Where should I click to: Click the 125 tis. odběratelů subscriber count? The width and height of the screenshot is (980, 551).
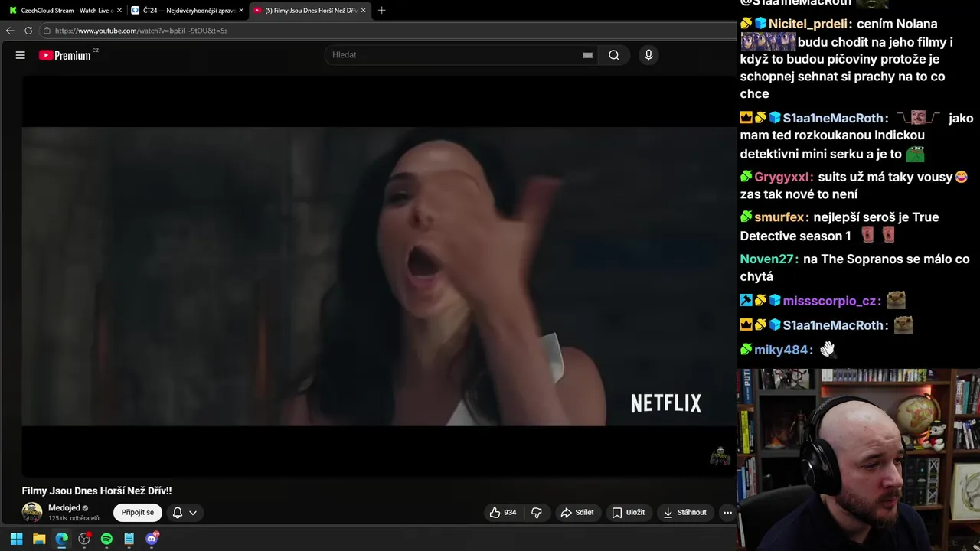[x=73, y=519]
